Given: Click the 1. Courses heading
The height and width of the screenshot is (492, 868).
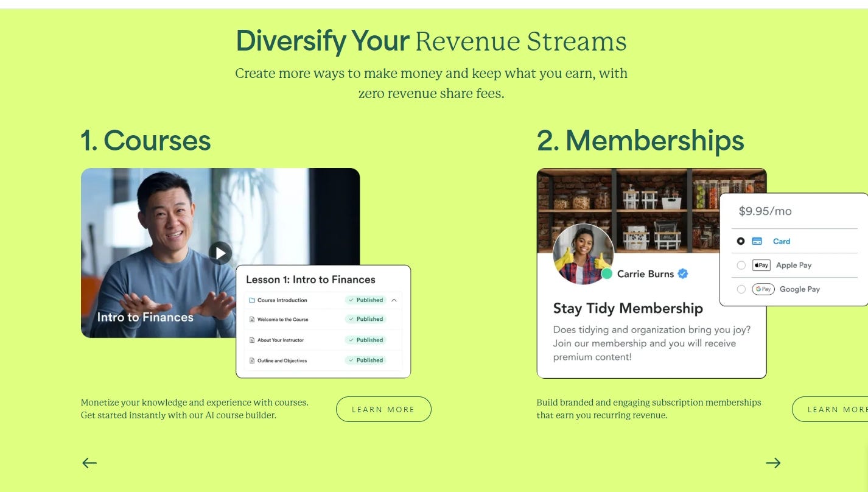Looking at the screenshot, I should 145,141.
